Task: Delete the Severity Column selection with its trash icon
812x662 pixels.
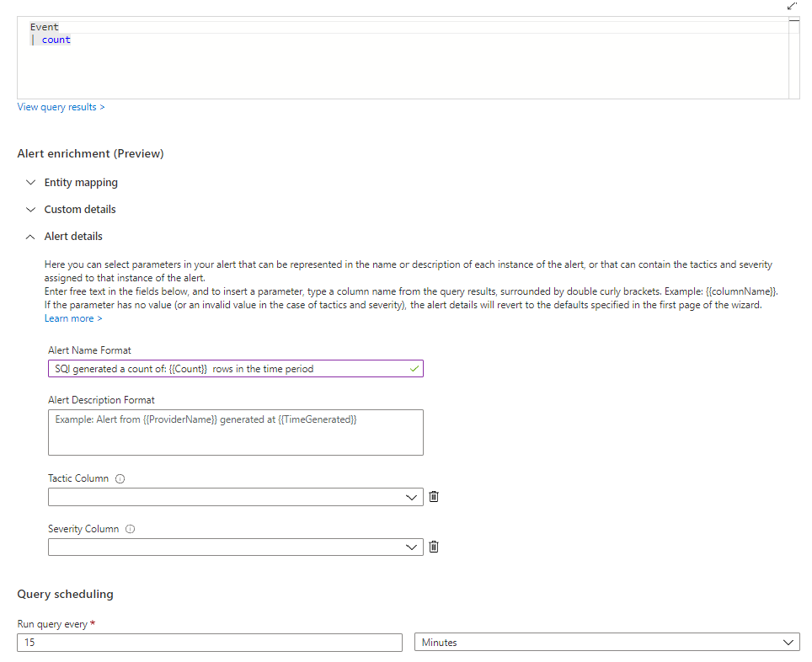Action: click(434, 547)
